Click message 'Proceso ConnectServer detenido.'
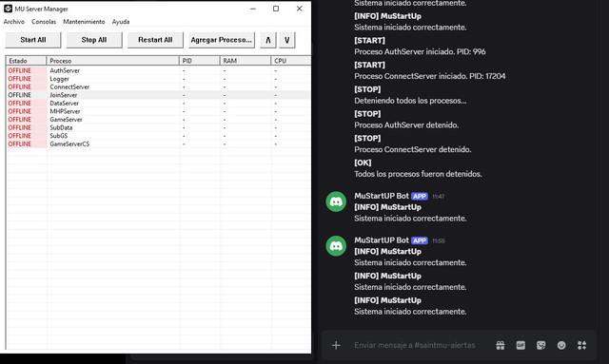 click(x=412, y=149)
